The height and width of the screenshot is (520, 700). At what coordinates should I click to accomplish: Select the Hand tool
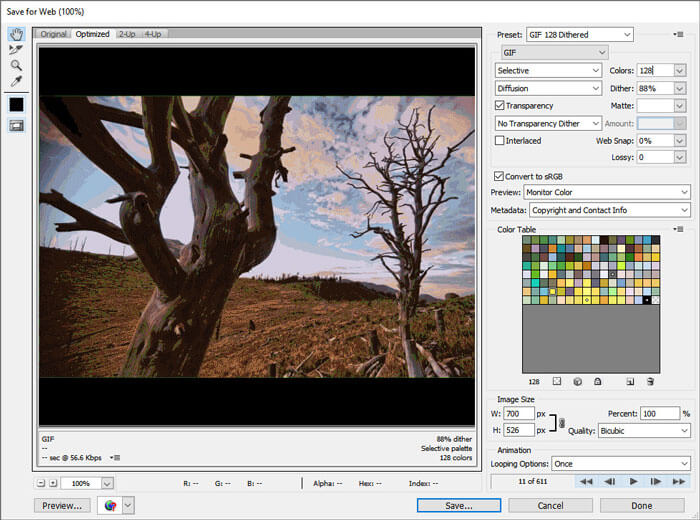click(17, 34)
